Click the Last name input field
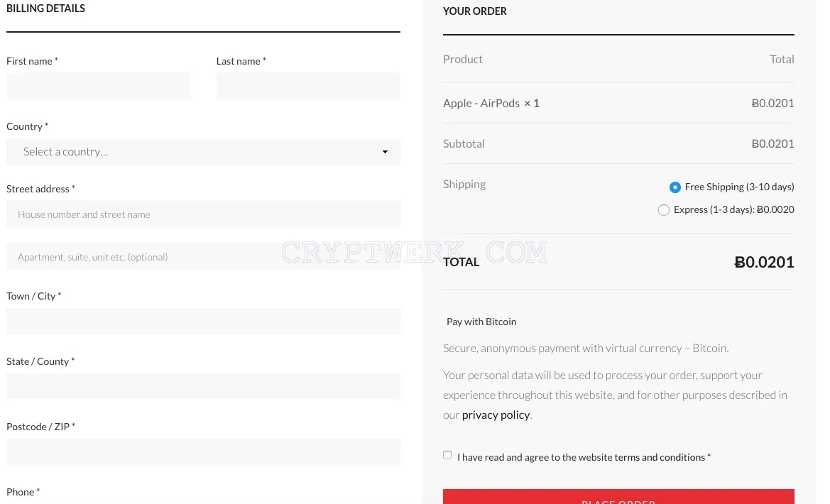The height and width of the screenshot is (504, 830). 308,86
